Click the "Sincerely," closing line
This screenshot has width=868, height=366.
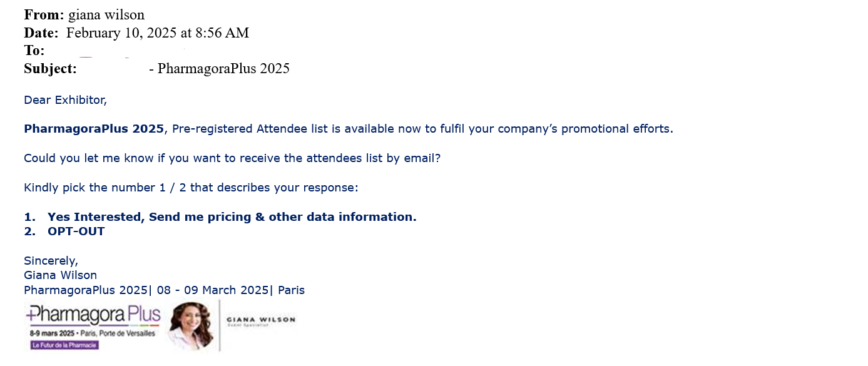[51, 261]
